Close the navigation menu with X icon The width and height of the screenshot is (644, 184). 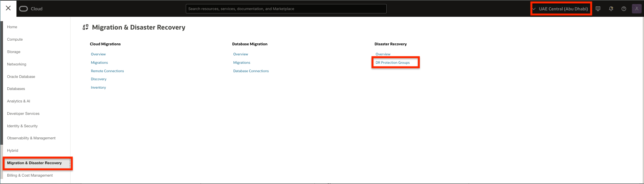tap(8, 8)
